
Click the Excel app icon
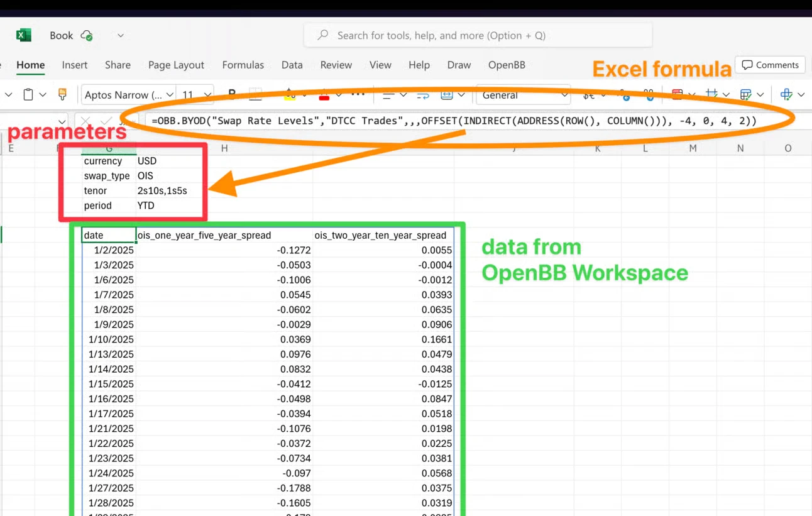tap(24, 35)
